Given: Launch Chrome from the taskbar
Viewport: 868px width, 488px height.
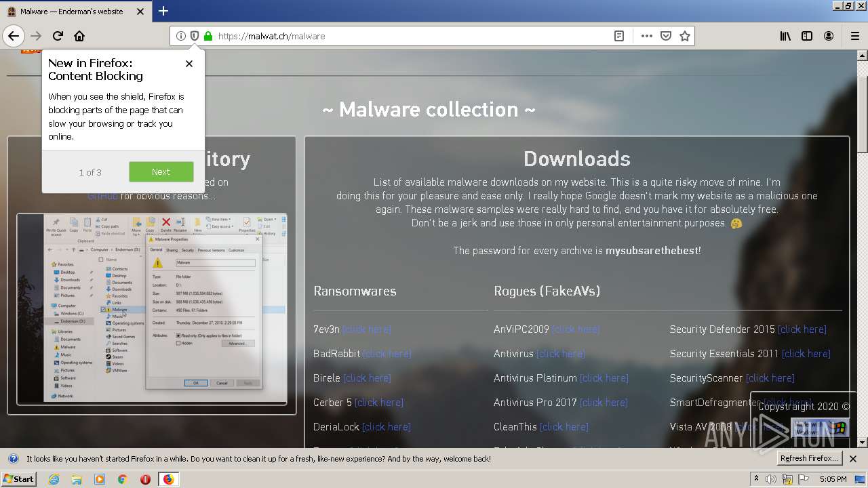Looking at the screenshot, I should [x=122, y=479].
